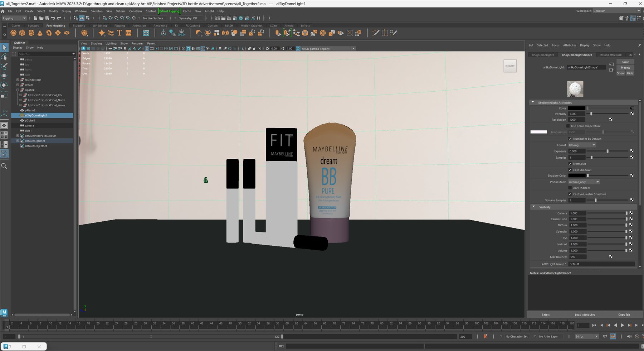This screenshot has height=351, width=644.
Task: Switch to the aiSkyDomeLight1 attribute tab
Action: [543, 55]
